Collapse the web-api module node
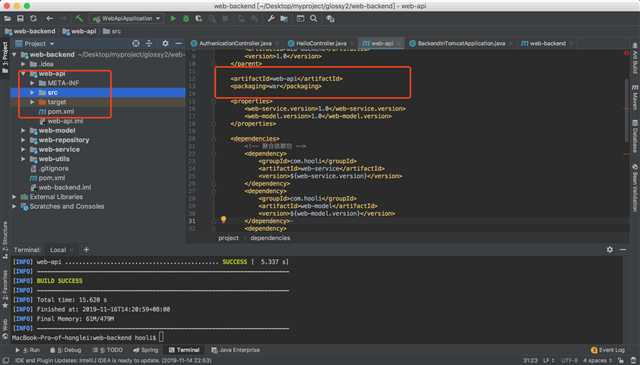Screen dimensions: 640x365 (23, 73)
